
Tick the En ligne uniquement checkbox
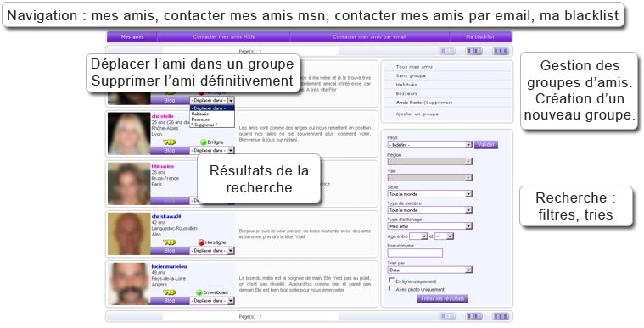click(x=392, y=281)
